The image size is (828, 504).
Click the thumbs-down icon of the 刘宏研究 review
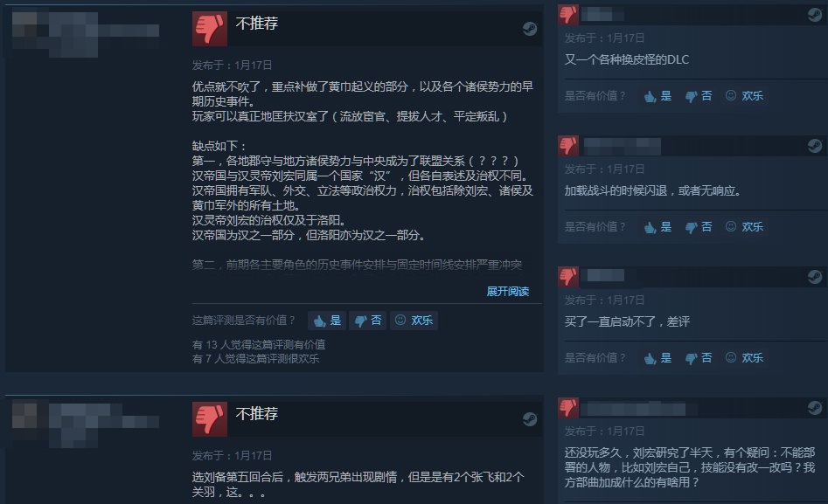pos(568,408)
